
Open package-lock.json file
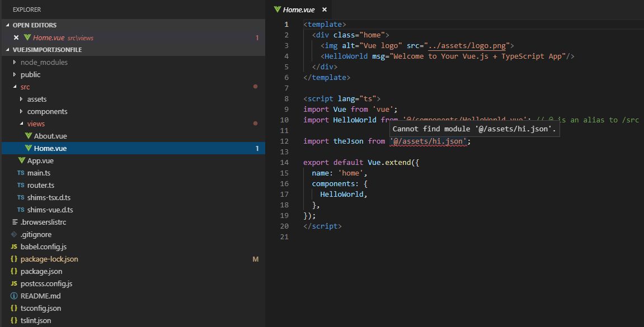pos(49,259)
